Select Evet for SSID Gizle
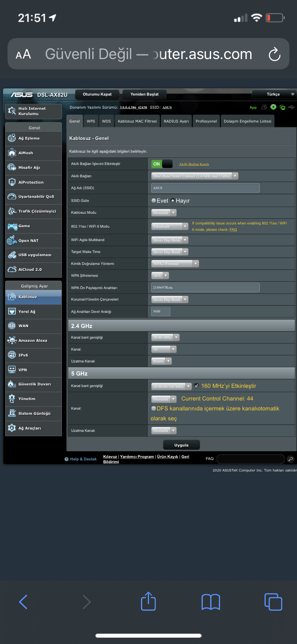The image size is (297, 644). (154, 201)
